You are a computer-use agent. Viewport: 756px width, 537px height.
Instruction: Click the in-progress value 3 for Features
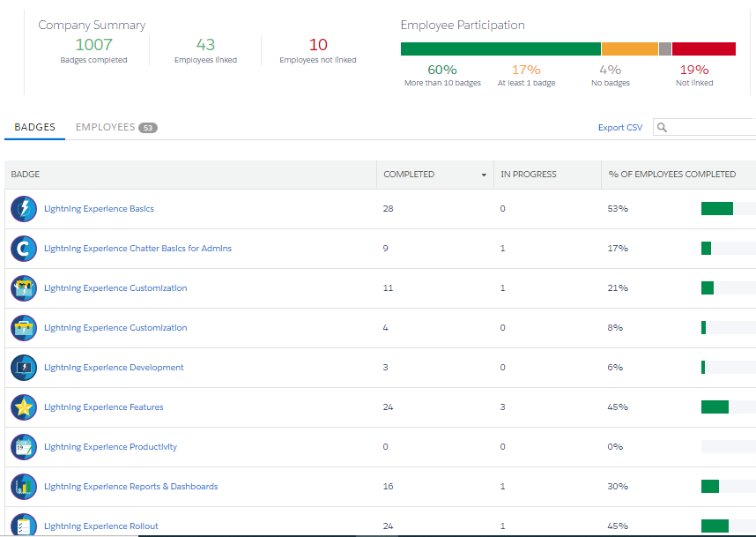502,406
